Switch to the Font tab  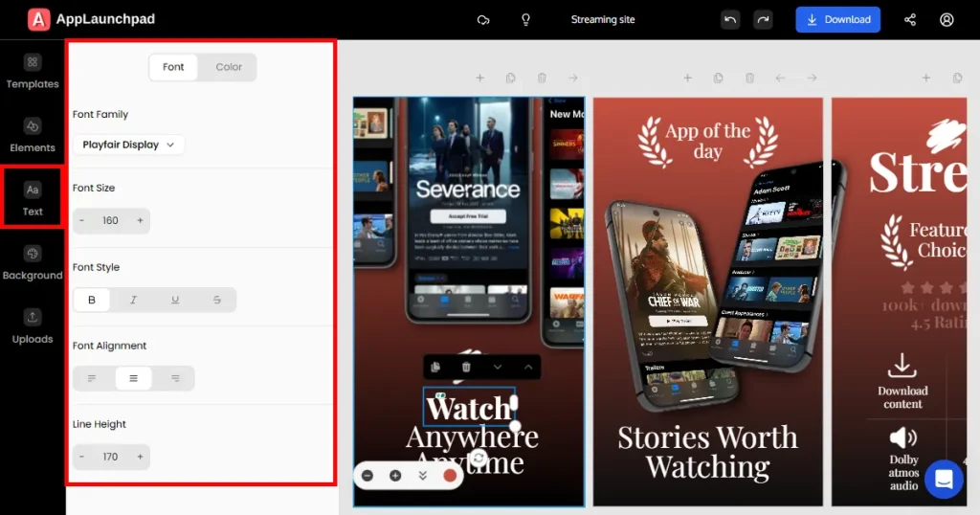pyautogui.click(x=173, y=67)
